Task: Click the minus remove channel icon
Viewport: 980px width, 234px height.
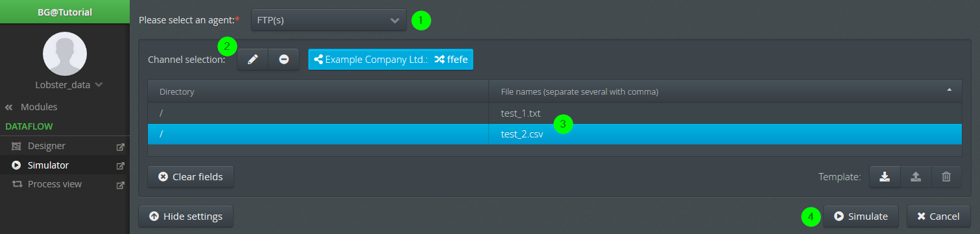Action: coord(284,59)
